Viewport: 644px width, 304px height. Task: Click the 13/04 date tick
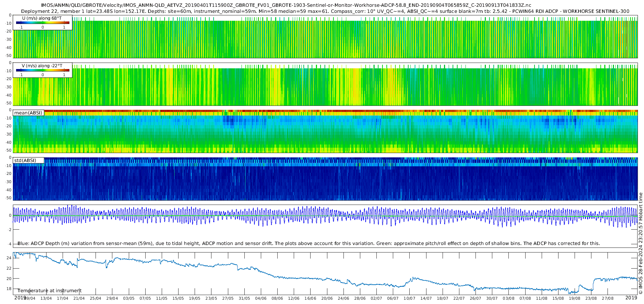coord(46,298)
